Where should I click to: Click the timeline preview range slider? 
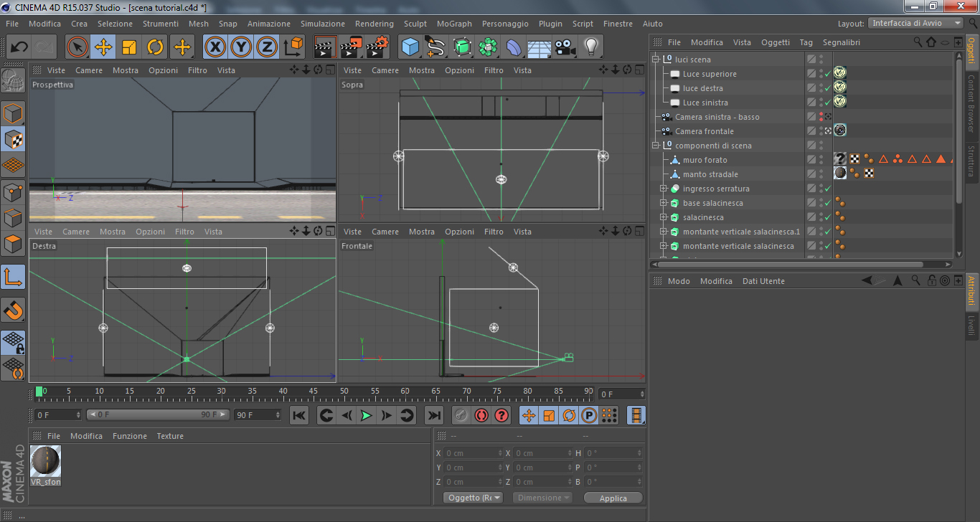click(x=158, y=414)
